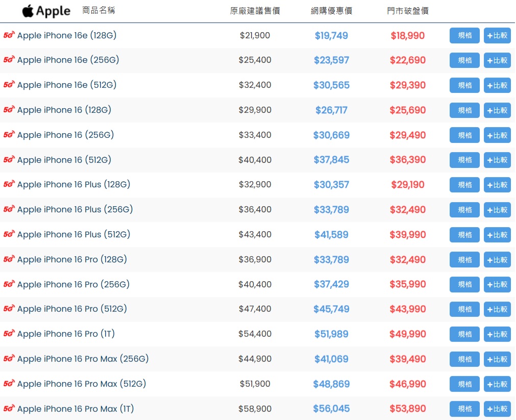Click the 5G icon beside iPhone 16 Pro (1T)
516x420 pixels.
pos(9,333)
